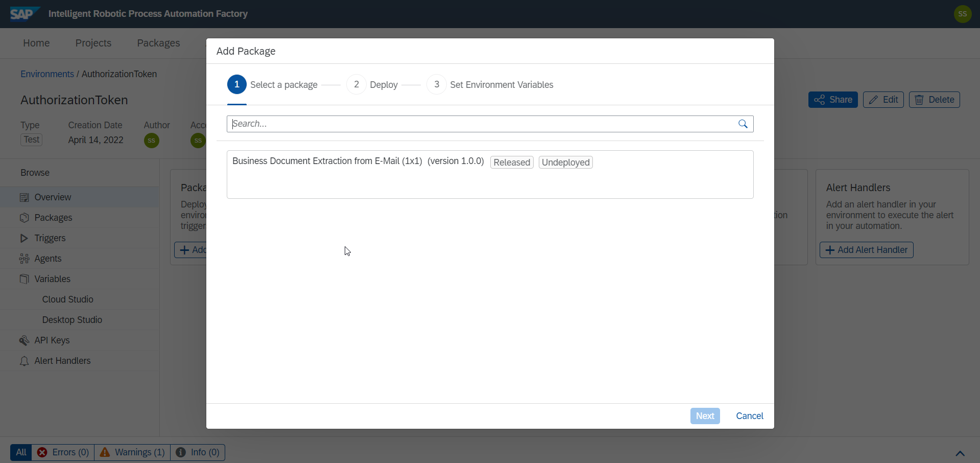
Task: Select Alert Handlers in Browse sidebar
Action: pos(80,361)
